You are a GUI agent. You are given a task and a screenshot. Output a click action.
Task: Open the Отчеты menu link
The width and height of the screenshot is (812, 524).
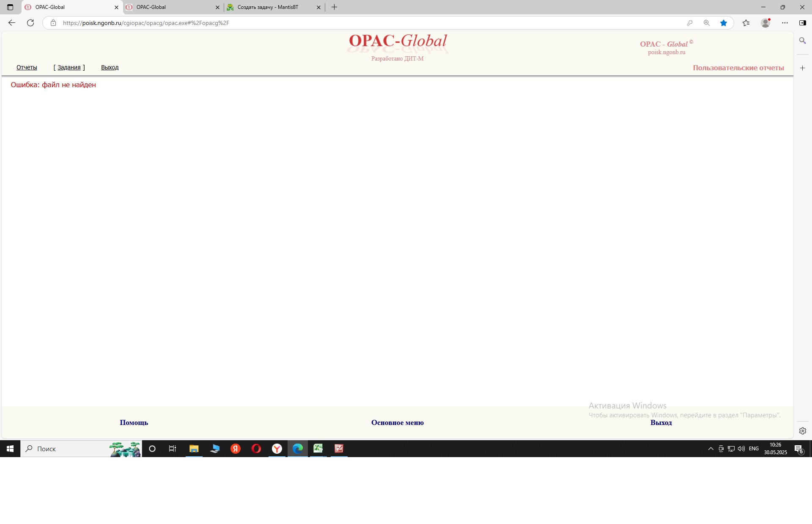tap(27, 67)
